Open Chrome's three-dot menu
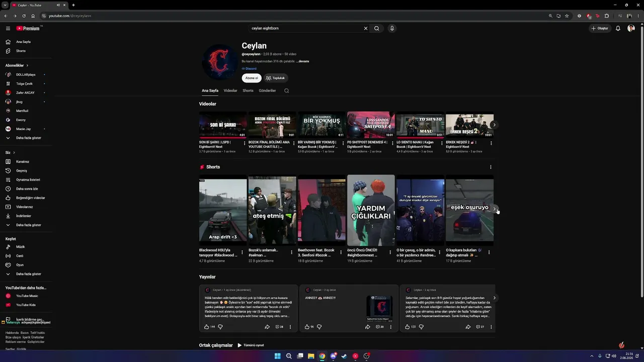This screenshot has width=644, height=362. (639, 16)
